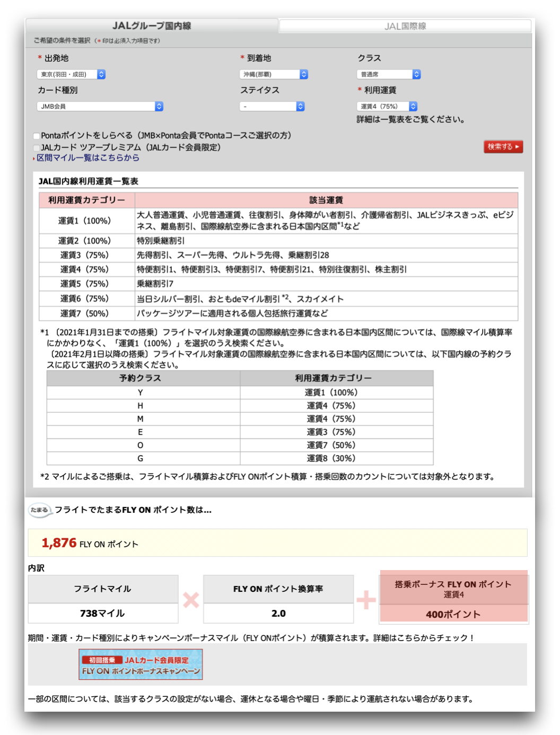Click the 詳細は一覧表をご覧ください note

tap(412, 119)
